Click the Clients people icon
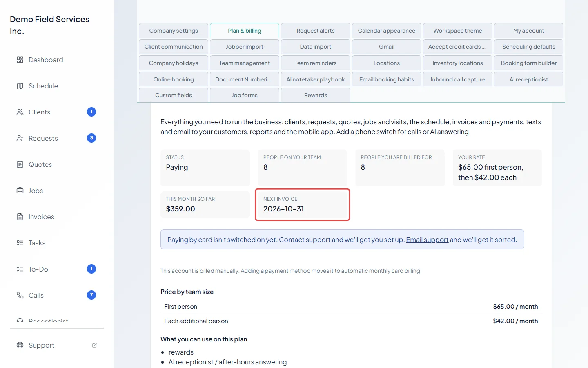Viewport: 588px width, 368px height. (x=20, y=112)
